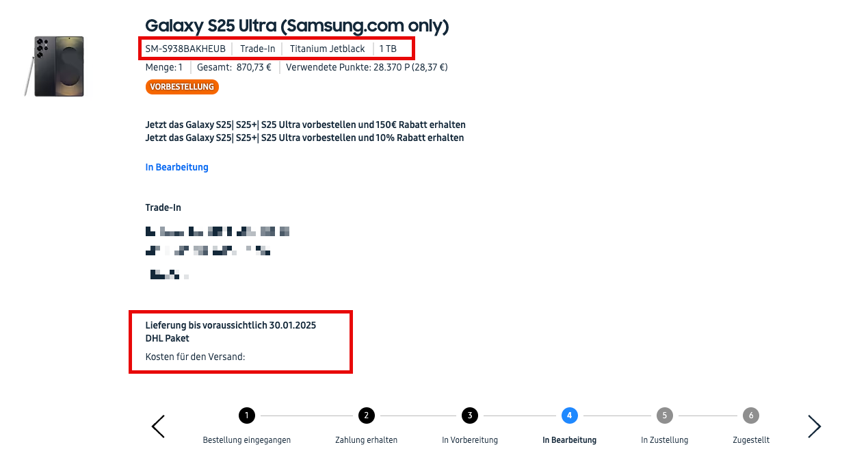Screen dimensions: 868x473
Task: Click the blue In Bearbeitung status link
Action: [176, 167]
